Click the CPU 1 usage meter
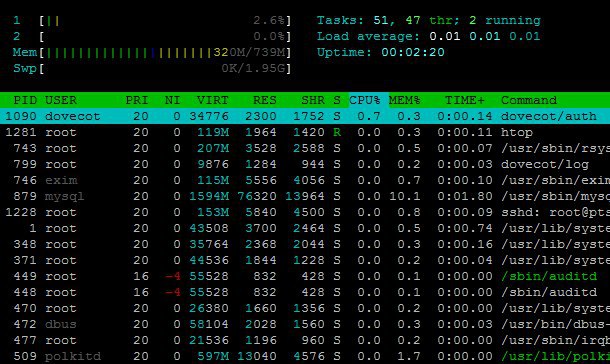The image size is (610, 364). click(x=152, y=20)
